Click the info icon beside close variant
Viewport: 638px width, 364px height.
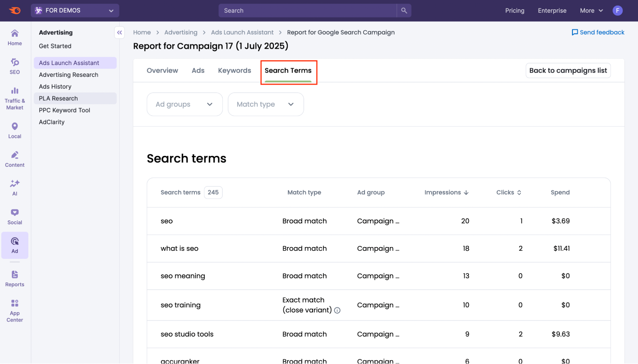[x=337, y=310]
